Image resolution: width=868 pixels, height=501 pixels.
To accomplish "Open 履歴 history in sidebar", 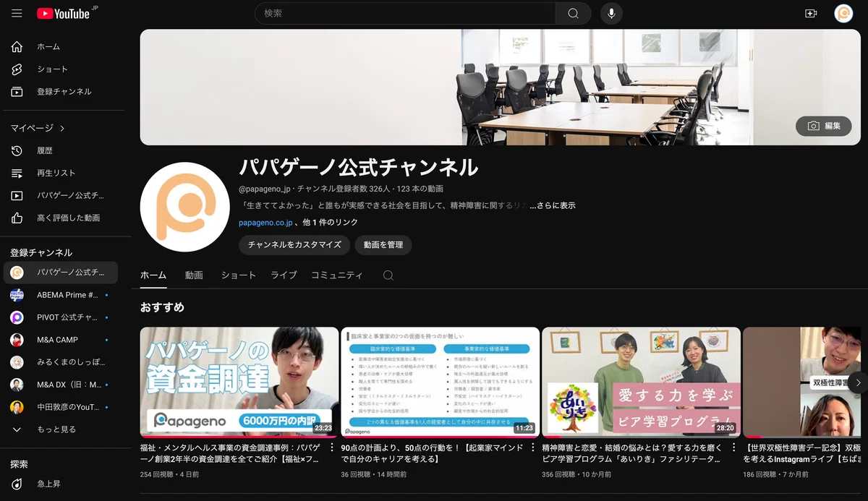I will 60,150.
